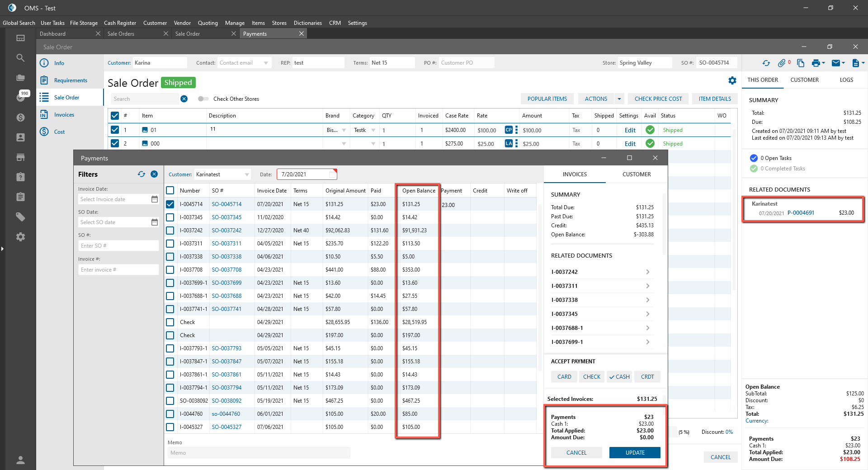Open the Cash Register menu
This screenshot has width=868, height=470.
120,23
